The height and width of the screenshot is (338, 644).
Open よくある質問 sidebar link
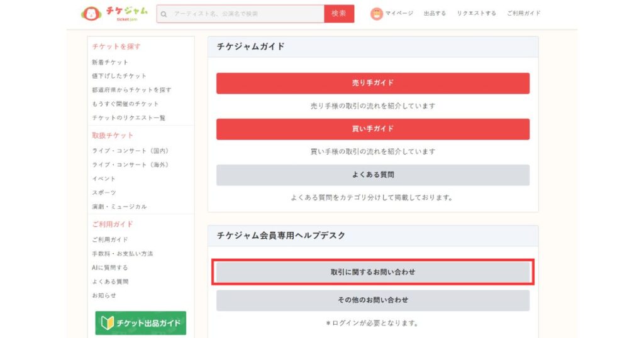pos(110,282)
